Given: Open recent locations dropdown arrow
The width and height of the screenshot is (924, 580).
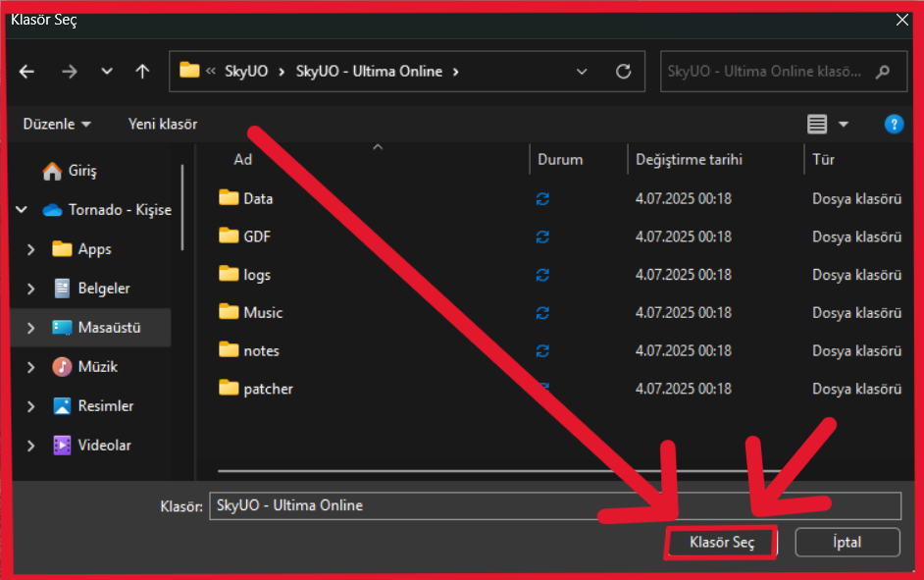Looking at the screenshot, I should 107,72.
